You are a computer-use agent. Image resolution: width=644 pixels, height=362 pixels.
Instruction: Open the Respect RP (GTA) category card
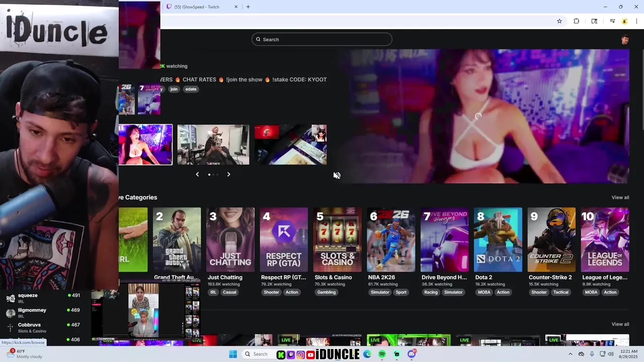[x=284, y=240]
